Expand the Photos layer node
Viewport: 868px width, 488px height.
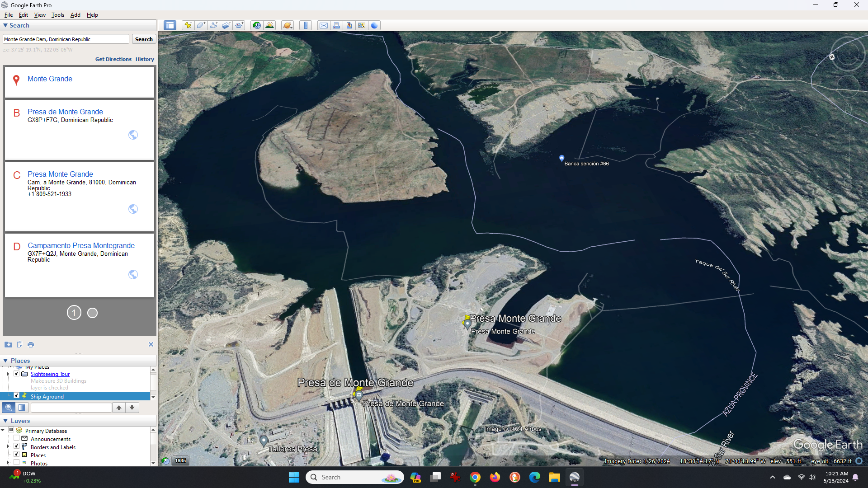(8, 463)
